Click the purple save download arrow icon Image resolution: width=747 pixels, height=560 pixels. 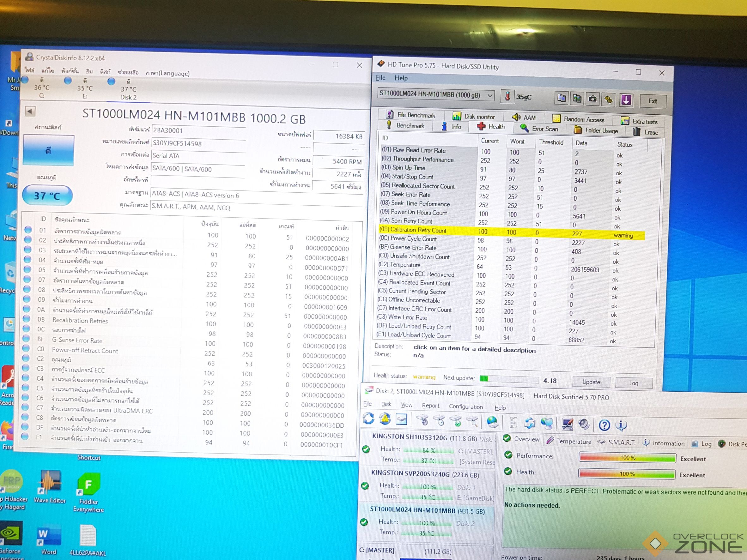(626, 100)
